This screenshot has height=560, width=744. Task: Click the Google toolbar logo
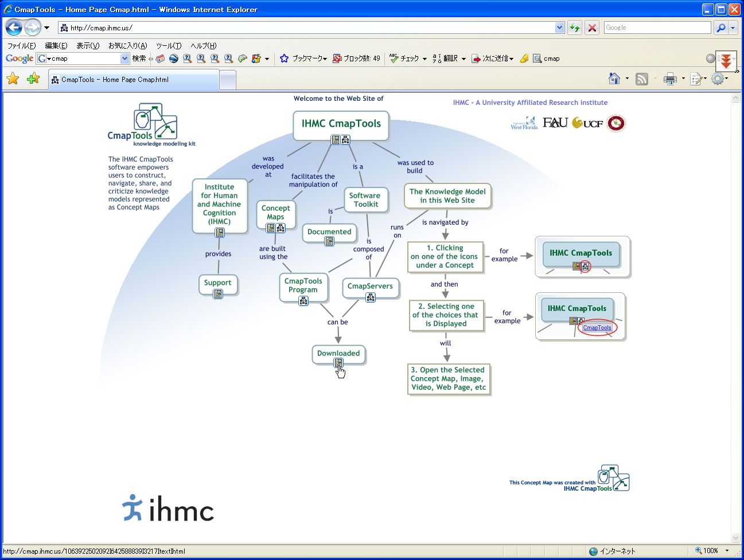click(x=20, y=58)
